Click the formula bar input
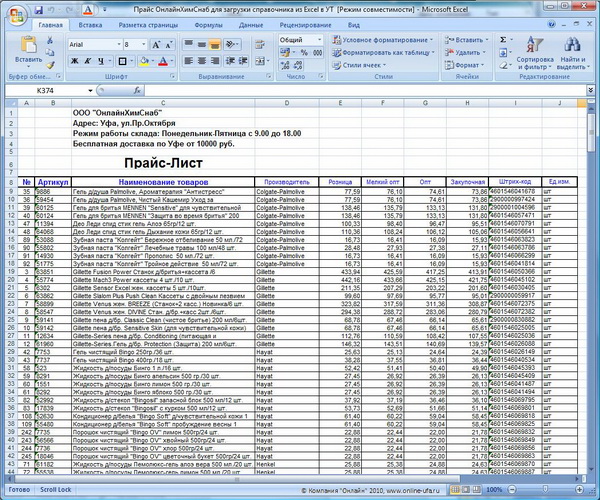This screenshot has height=500, width=600. (365, 91)
